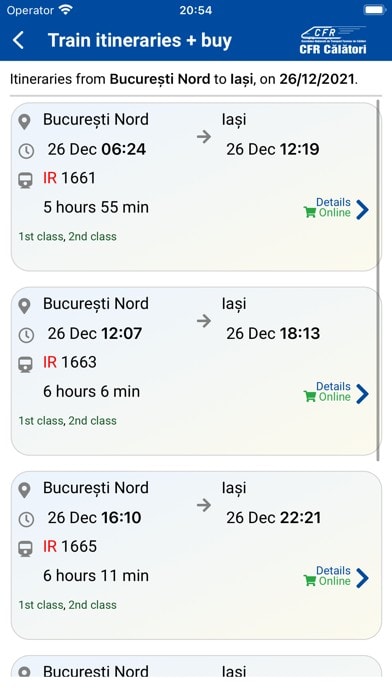This screenshot has height=696, width=392.
Task: Open Details link for the 06:24 train
Action: 333,202
